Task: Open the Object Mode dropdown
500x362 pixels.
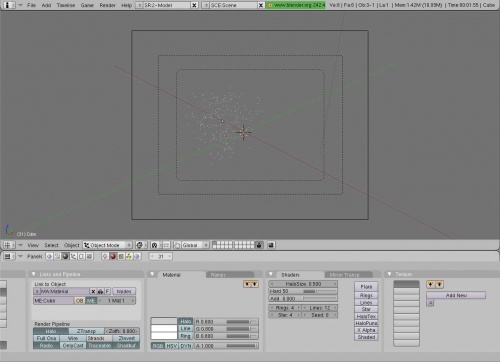Action: coord(108,245)
